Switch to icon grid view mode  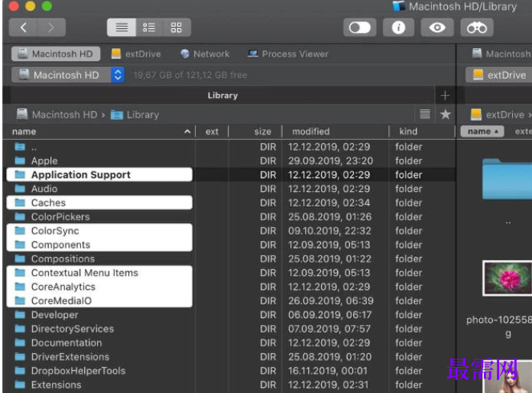[177, 28]
